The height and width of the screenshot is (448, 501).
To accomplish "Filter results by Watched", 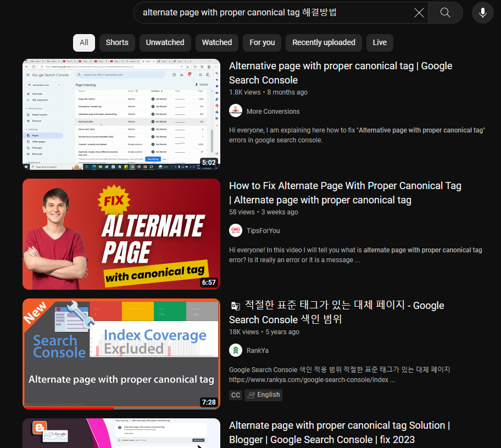I will click(x=217, y=42).
